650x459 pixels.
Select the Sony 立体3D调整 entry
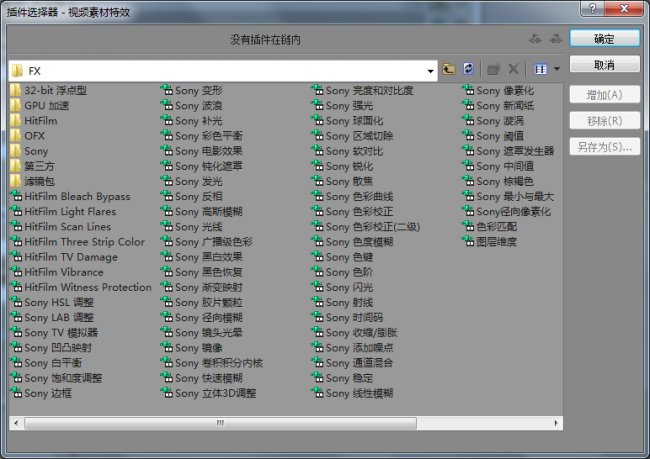(209, 393)
